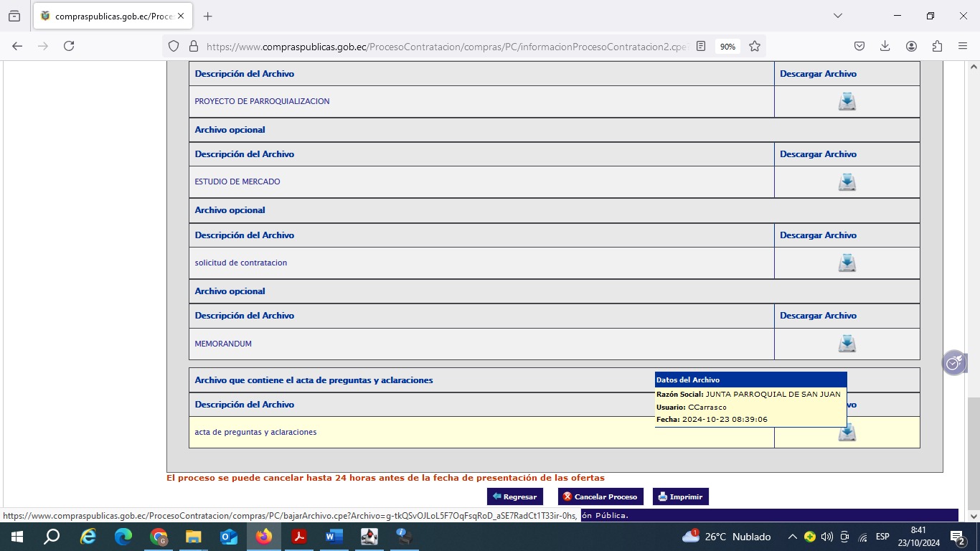This screenshot has height=551, width=980.
Task: Download the MEMORANDUM file
Action: tap(847, 344)
